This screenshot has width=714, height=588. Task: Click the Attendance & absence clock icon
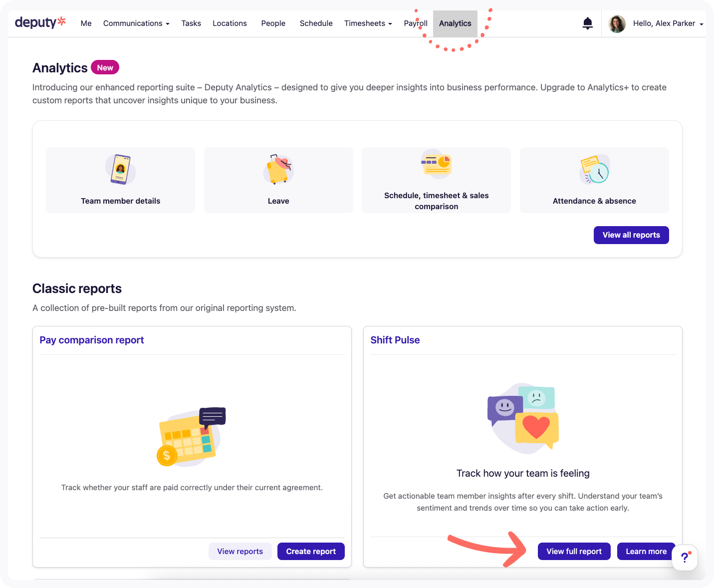(594, 169)
